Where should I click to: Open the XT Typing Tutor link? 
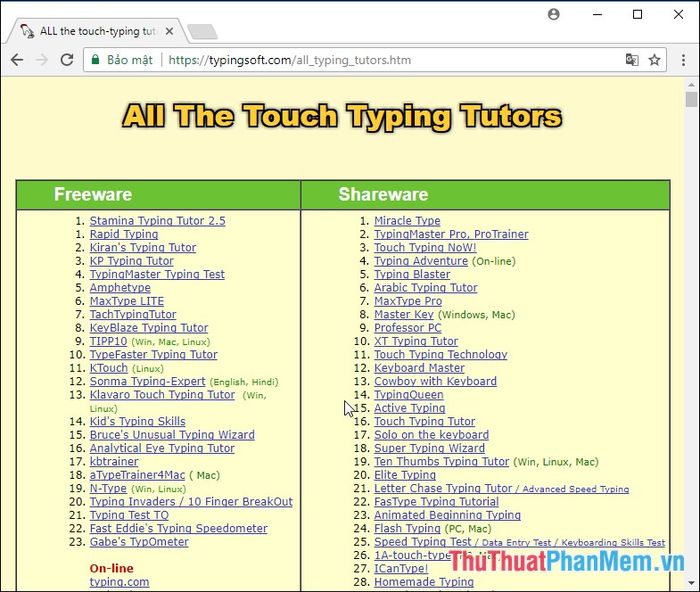[x=416, y=341]
